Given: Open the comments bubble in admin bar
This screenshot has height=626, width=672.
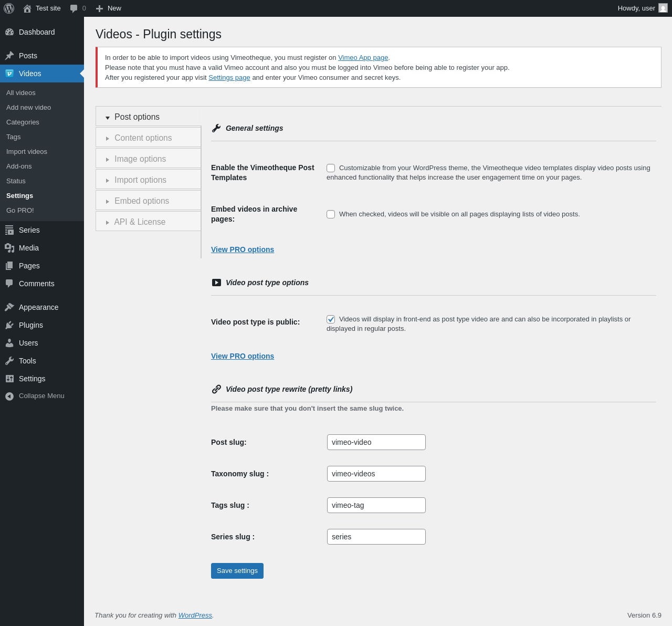Looking at the screenshot, I should pos(73,8).
